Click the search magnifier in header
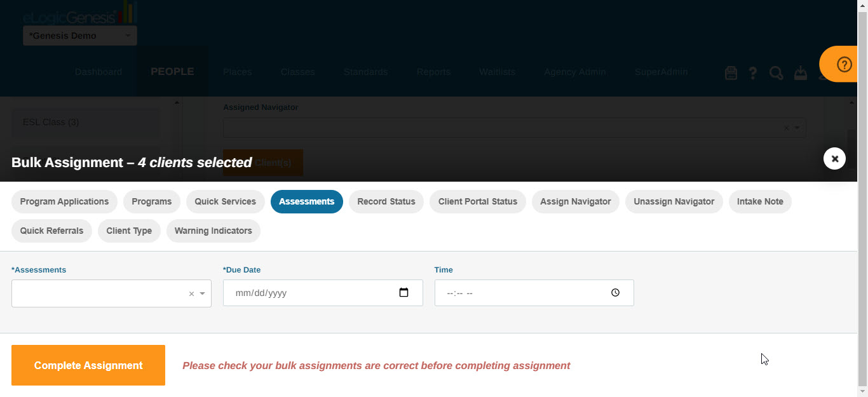This screenshot has width=868, height=397. coord(776,73)
